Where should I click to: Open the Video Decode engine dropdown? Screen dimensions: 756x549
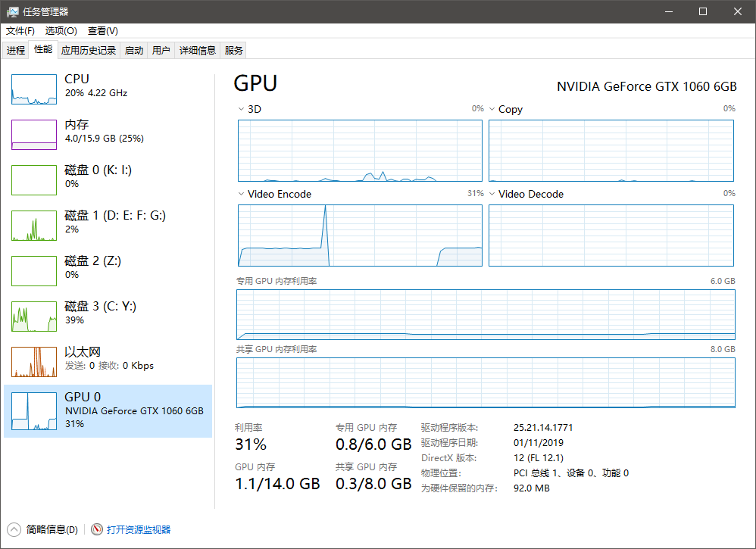[x=492, y=194]
